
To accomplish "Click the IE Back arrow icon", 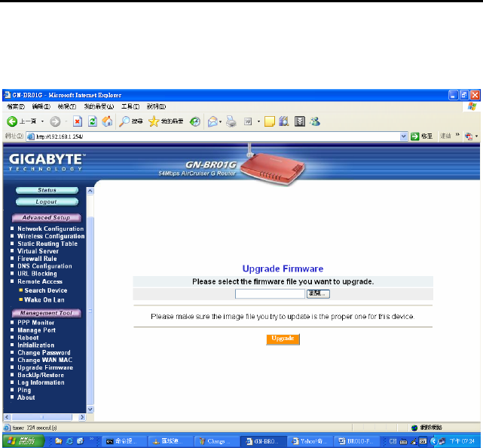I will tap(12, 121).
